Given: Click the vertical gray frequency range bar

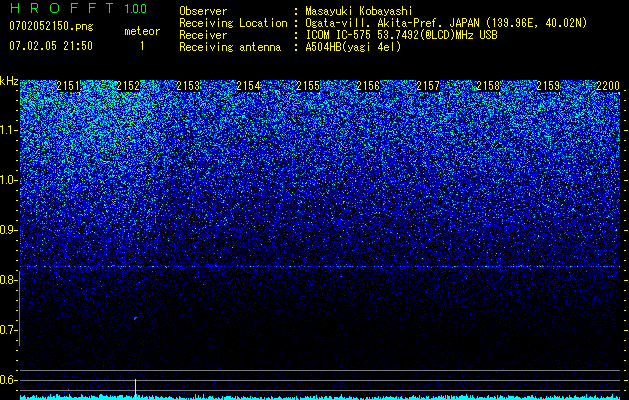Looking at the screenshot, I should (19, 308).
